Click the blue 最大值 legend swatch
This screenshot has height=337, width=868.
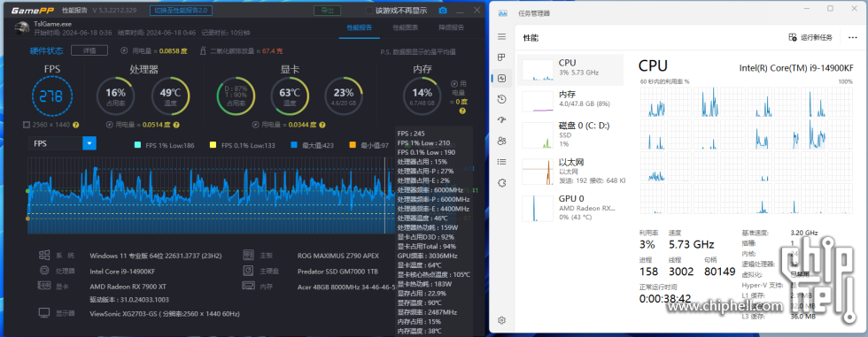(294, 145)
